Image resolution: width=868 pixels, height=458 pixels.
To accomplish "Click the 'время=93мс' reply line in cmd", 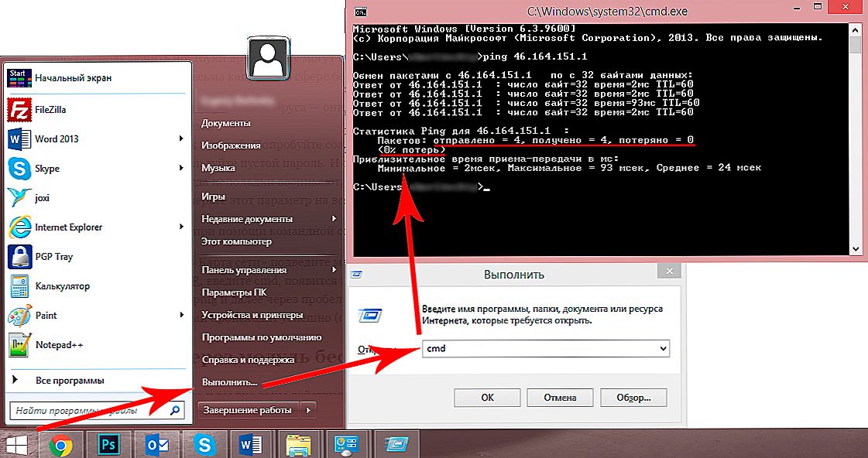I will click(x=527, y=103).
